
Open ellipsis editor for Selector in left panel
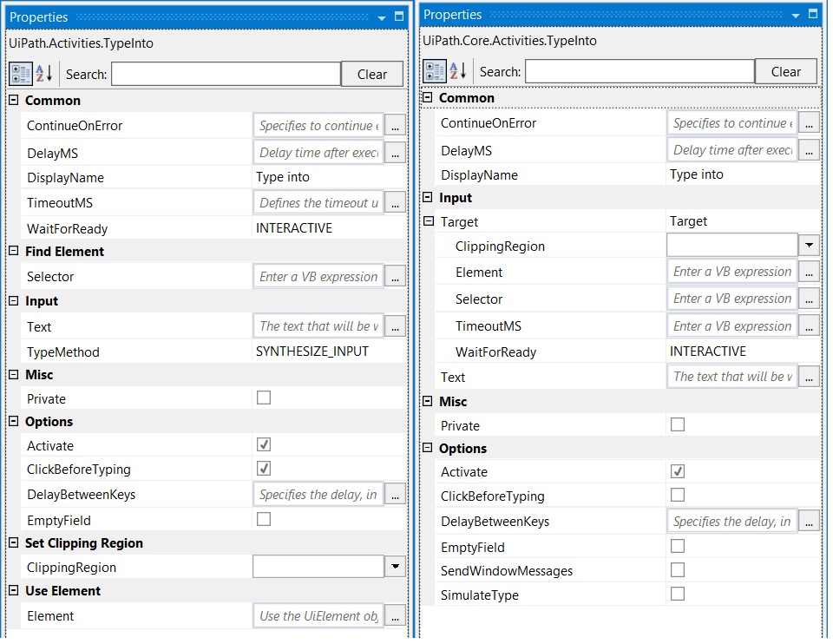[396, 277]
